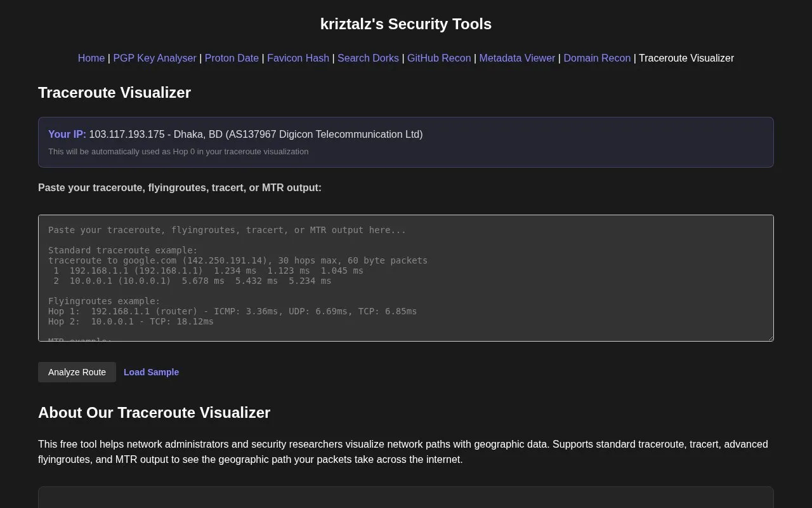Click the Hop 0 automatic usage note
This screenshot has height=508, width=812.
(178, 152)
